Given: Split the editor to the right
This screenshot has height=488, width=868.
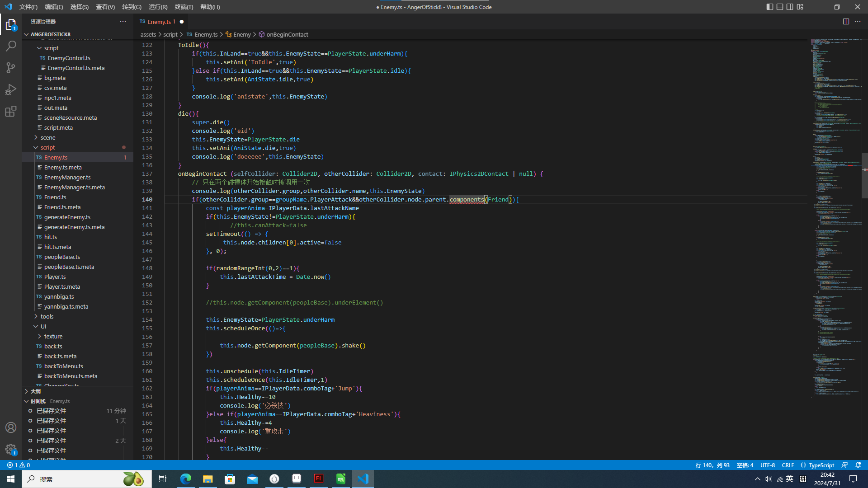Looking at the screenshot, I should pos(846,22).
